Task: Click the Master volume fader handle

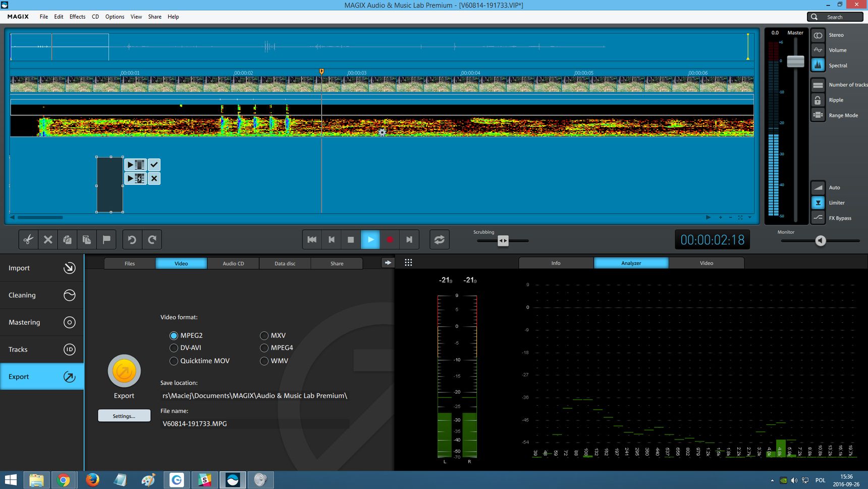Action: (x=795, y=61)
